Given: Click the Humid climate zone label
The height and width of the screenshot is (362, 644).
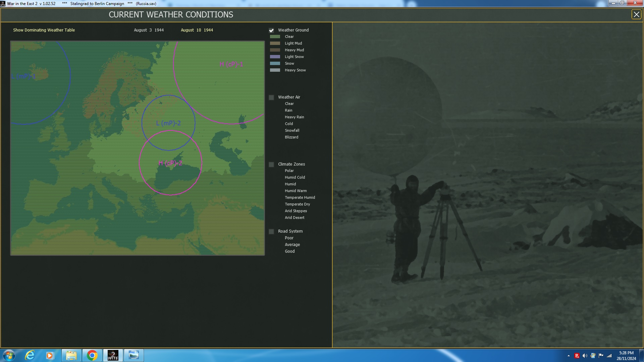Looking at the screenshot, I should tap(290, 184).
